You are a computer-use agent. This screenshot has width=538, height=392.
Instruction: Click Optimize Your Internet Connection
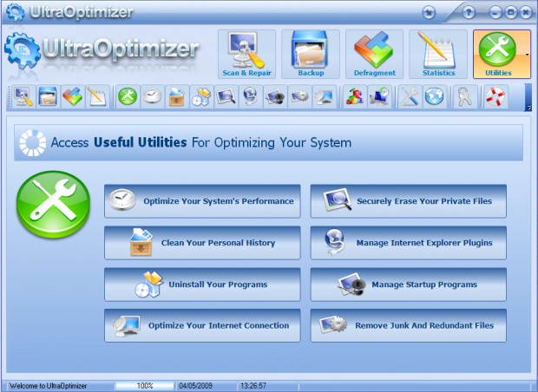[202, 325]
